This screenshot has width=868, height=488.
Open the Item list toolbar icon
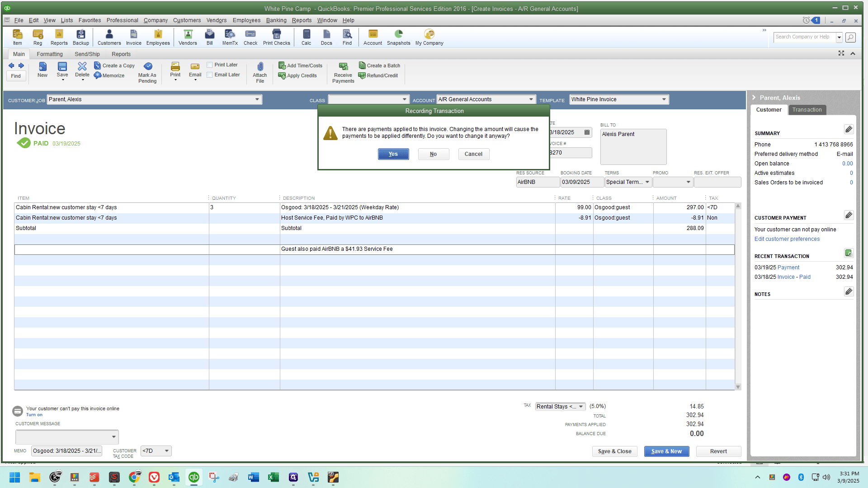point(17,37)
